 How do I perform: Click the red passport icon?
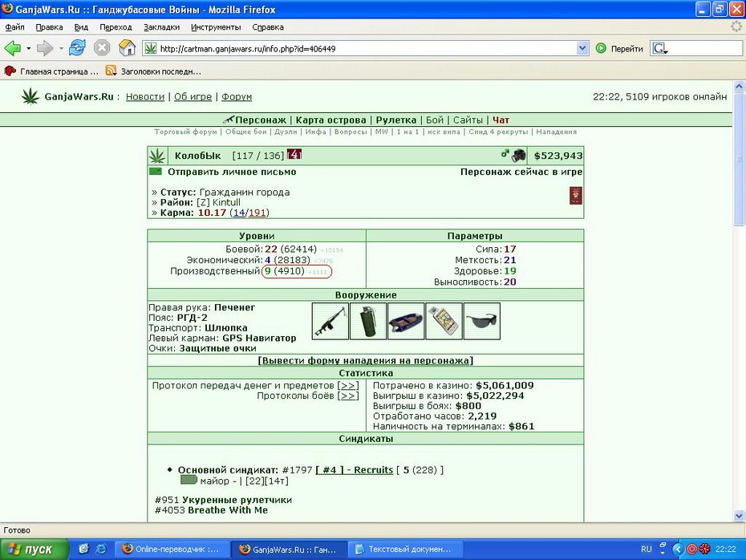576,196
